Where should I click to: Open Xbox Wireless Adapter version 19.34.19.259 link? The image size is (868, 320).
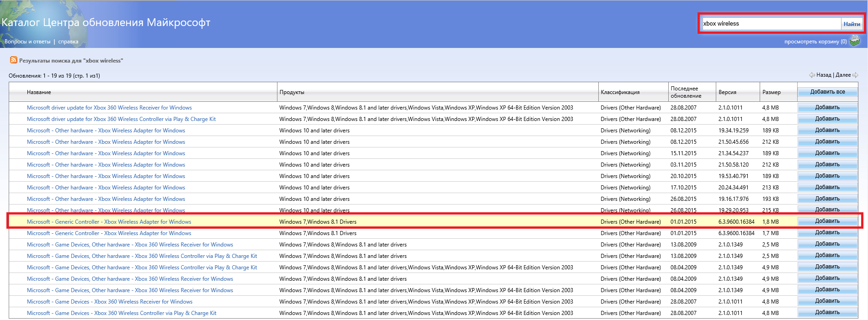tap(106, 131)
